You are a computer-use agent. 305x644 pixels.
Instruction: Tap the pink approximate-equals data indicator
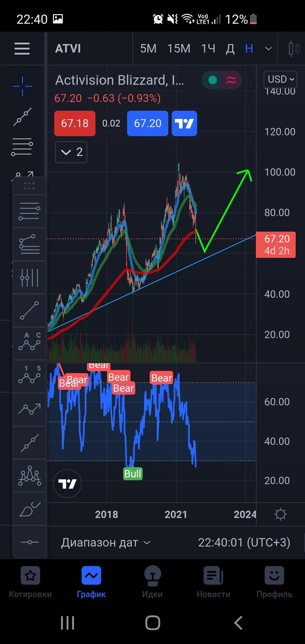[x=231, y=80]
